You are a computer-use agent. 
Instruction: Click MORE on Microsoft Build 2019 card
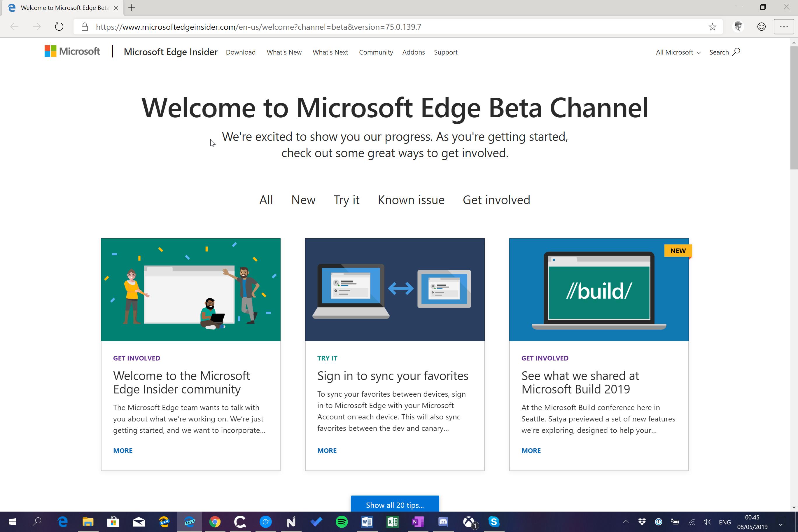click(x=531, y=451)
